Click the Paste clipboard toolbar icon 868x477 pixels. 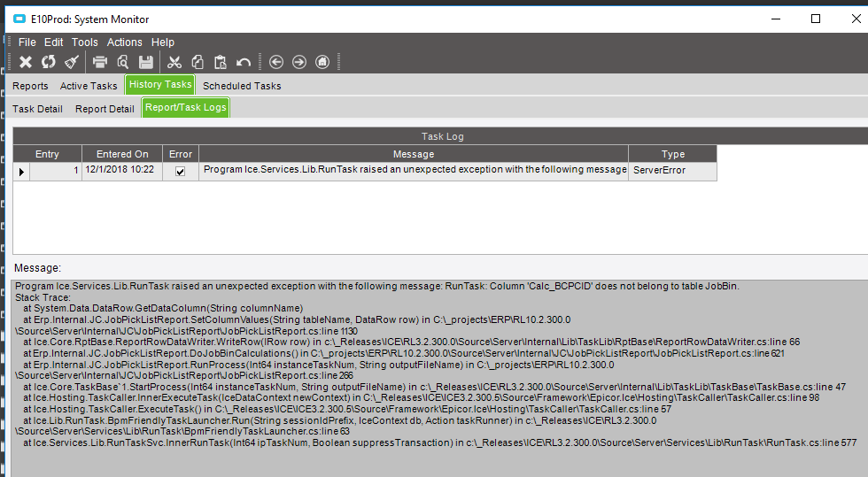point(221,62)
